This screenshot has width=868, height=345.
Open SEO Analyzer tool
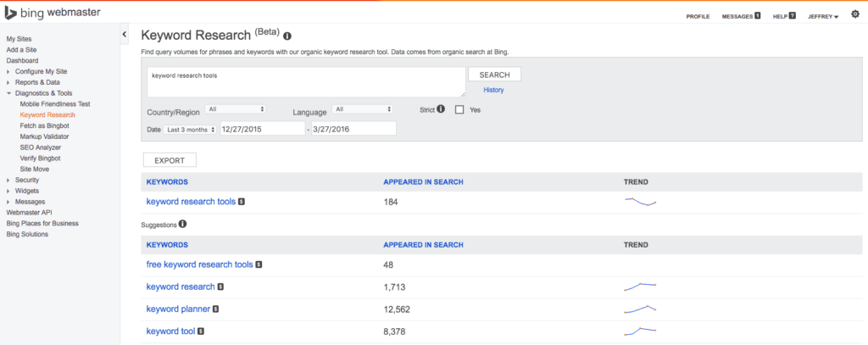pos(41,147)
